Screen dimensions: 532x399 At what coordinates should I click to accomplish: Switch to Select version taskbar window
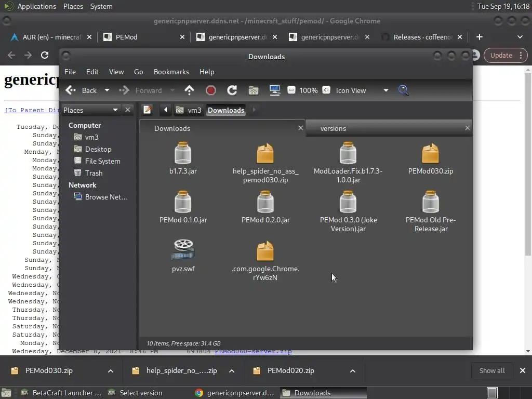pos(135,393)
